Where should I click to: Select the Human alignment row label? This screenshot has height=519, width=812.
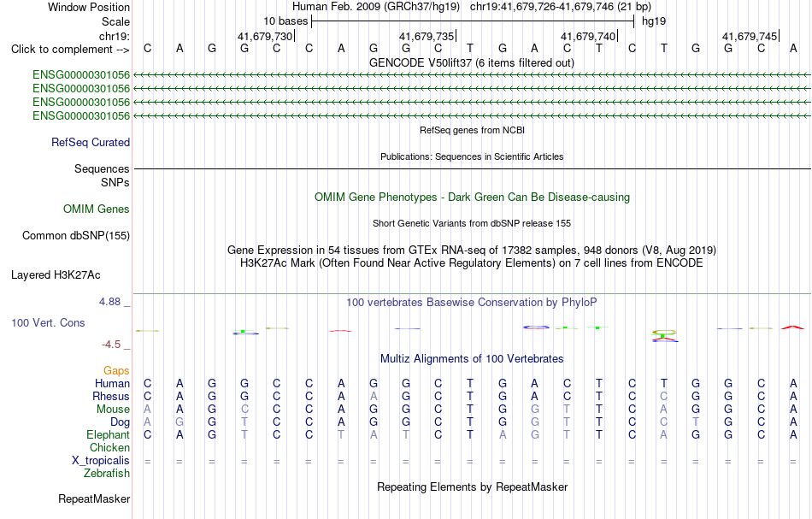(x=112, y=384)
